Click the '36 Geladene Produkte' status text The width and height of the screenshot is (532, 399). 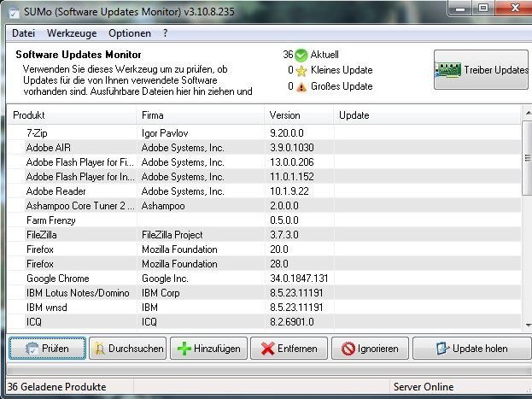[x=56, y=387]
